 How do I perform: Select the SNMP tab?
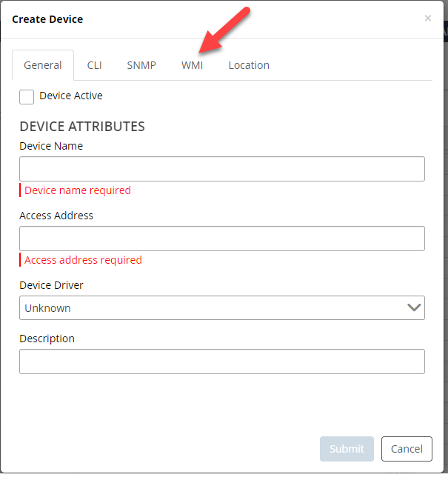click(141, 65)
